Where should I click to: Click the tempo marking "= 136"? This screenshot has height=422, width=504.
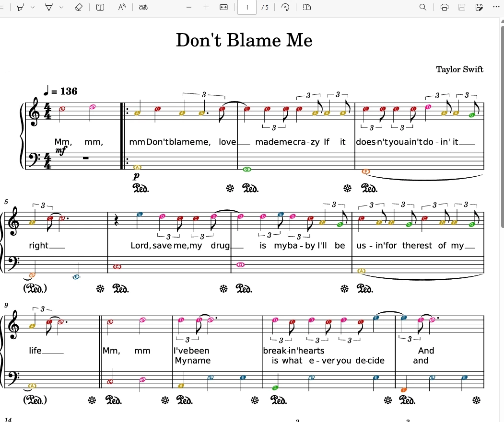pyautogui.click(x=60, y=91)
